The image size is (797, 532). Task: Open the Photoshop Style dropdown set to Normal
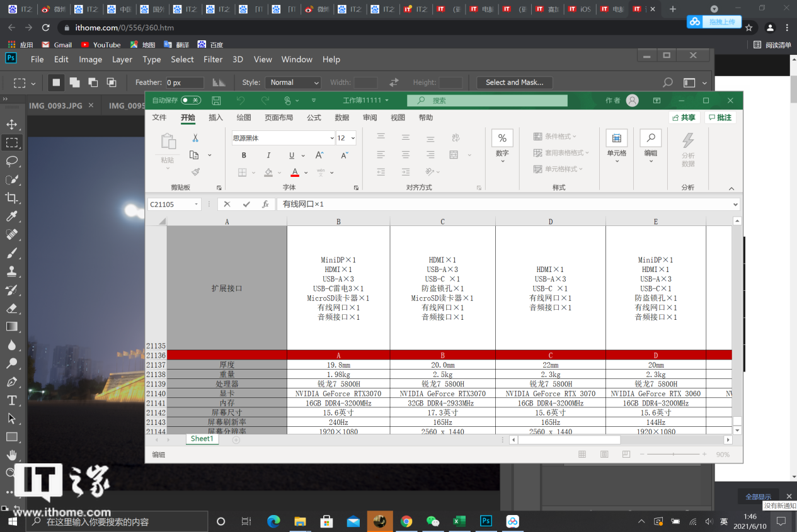coord(293,82)
